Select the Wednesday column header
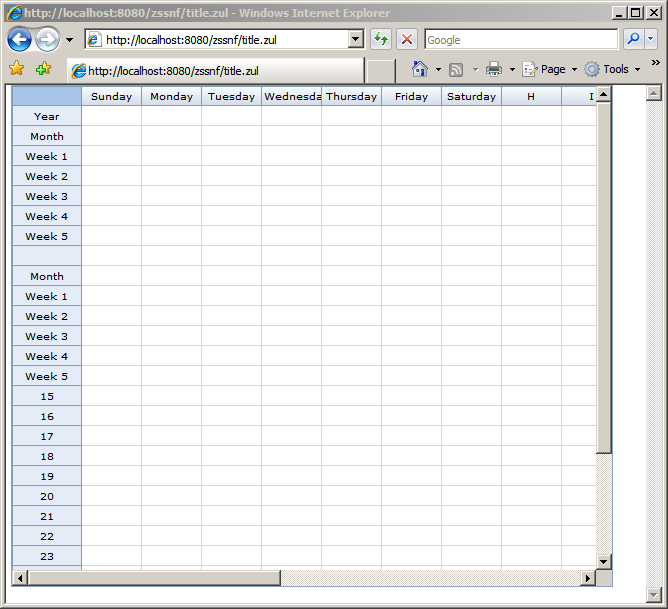Screen dimensions: 668x609 point(291,96)
